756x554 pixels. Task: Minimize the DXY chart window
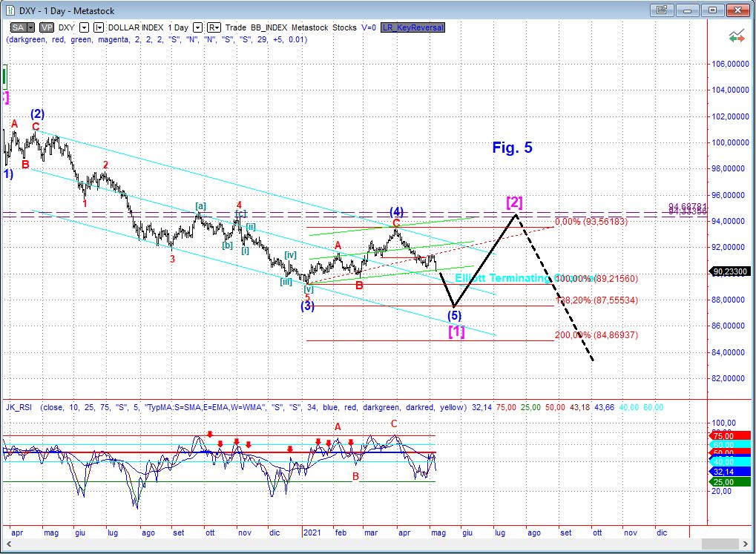pyautogui.click(x=687, y=10)
